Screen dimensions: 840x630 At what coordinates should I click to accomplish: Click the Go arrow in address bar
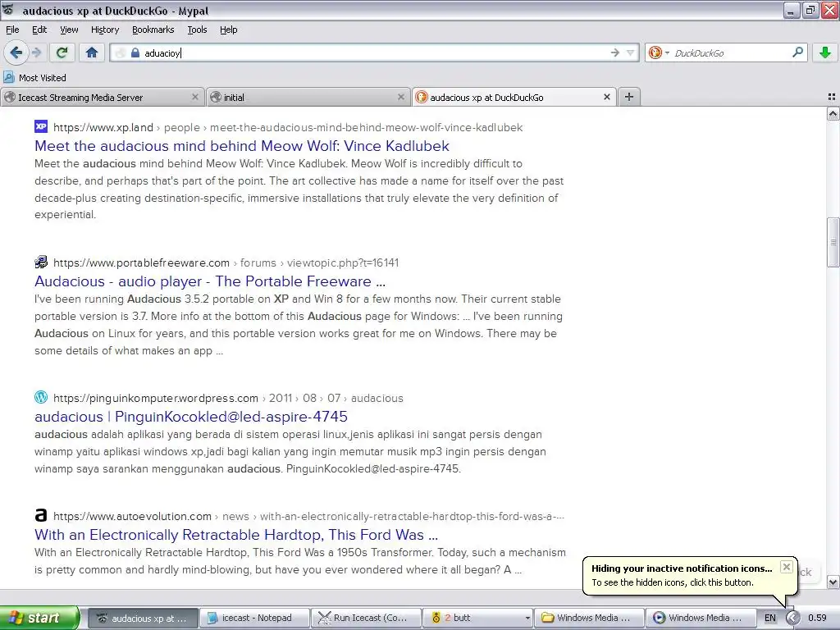(615, 52)
